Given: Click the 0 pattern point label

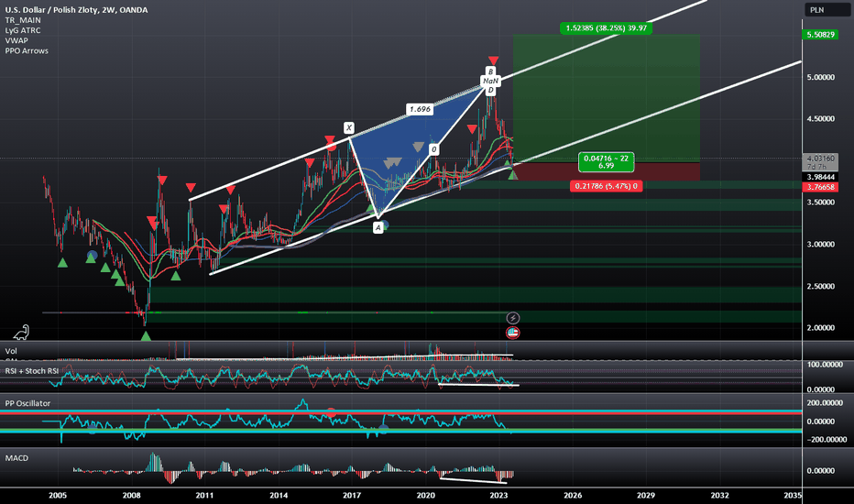Looking at the screenshot, I should [434, 149].
